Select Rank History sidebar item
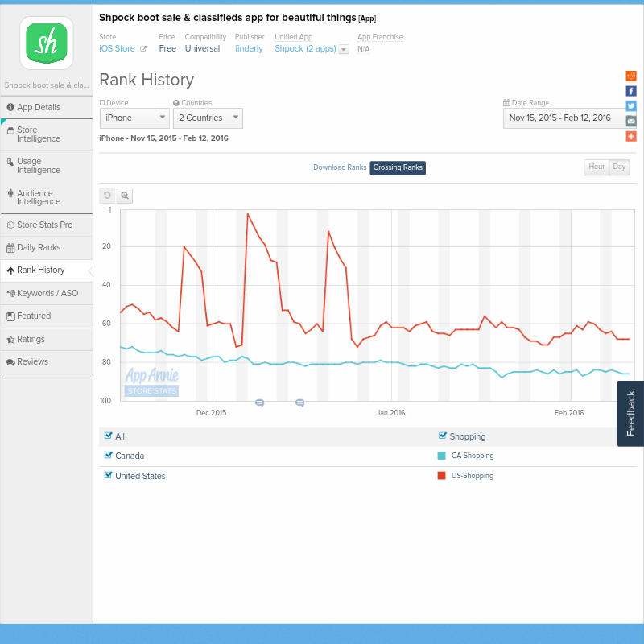 click(47, 270)
